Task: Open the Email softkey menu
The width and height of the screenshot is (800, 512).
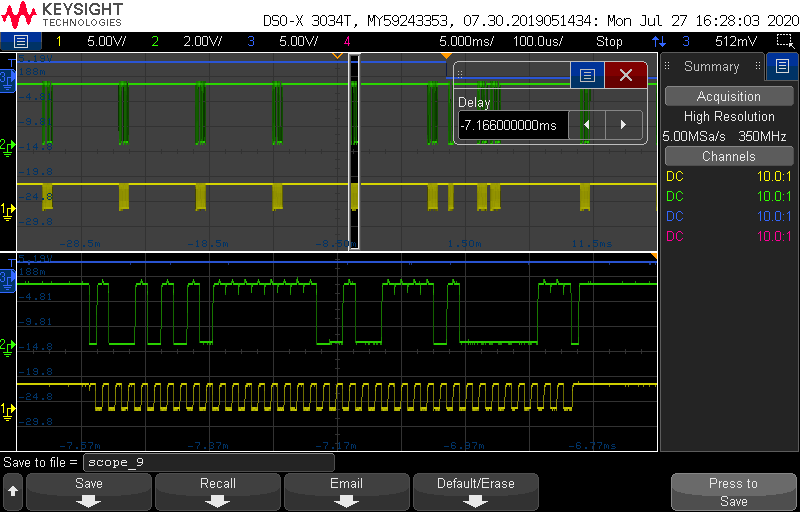Action: point(346,492)
